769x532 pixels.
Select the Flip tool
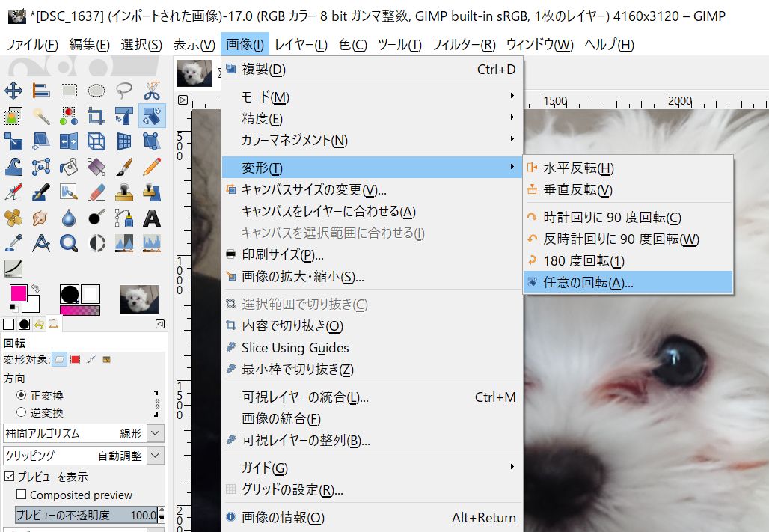(69, 141)
